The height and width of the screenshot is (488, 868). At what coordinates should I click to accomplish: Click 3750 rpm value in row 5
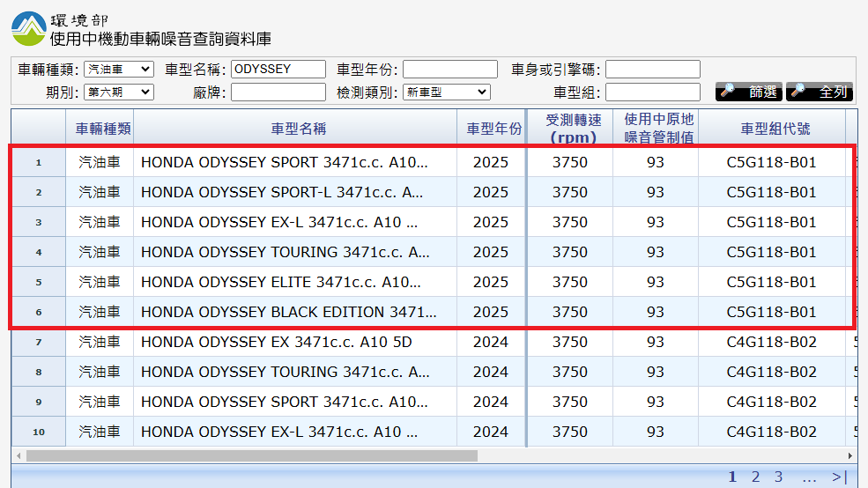click(x=569, y=282)
